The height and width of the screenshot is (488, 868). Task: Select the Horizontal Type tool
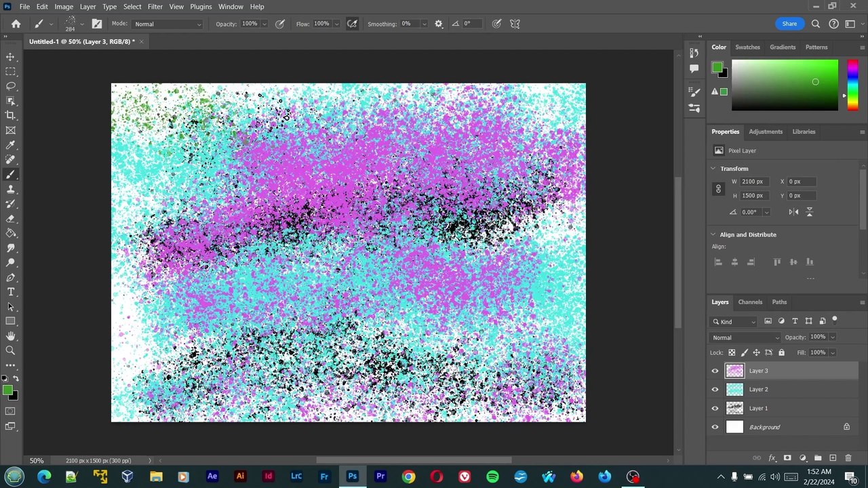(10, 292)
